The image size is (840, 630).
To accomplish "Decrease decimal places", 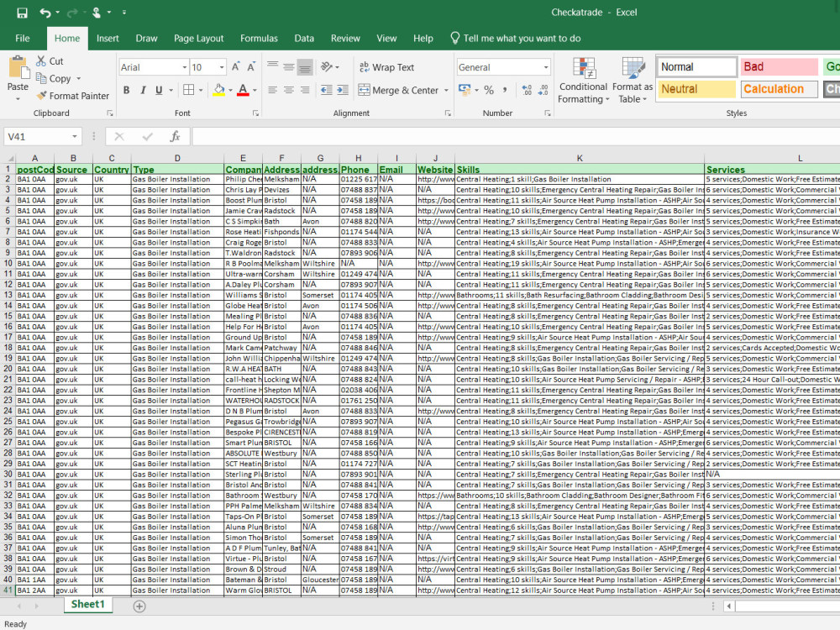I will (x=543, y=90).
